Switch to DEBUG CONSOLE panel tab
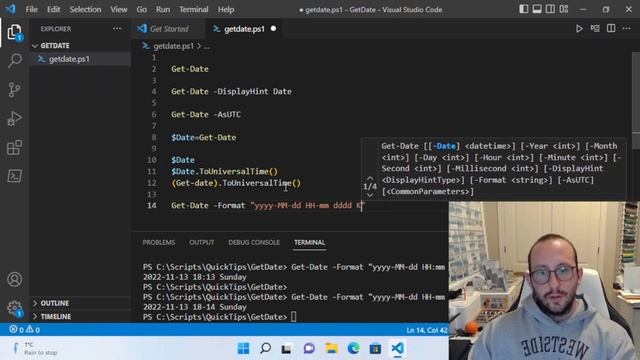Viewport: 640px width, 360px height. (x=254, y=242)
